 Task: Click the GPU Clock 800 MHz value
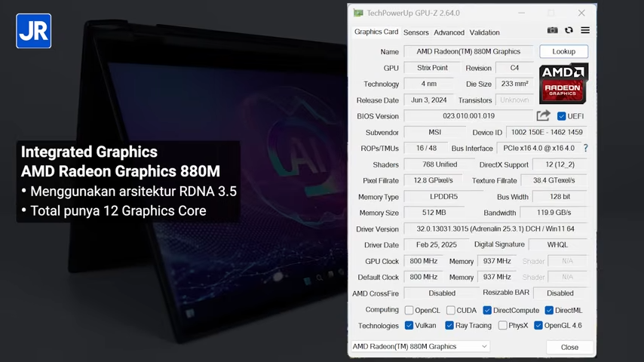424,261
